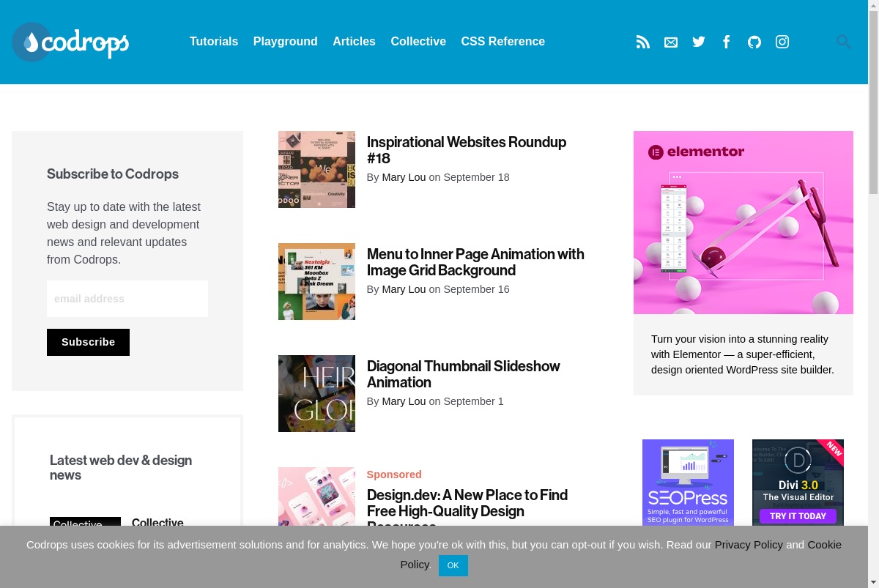Click the email newsletter envelope icon
This screenshot has height=588, width=879.
[671, 42]
